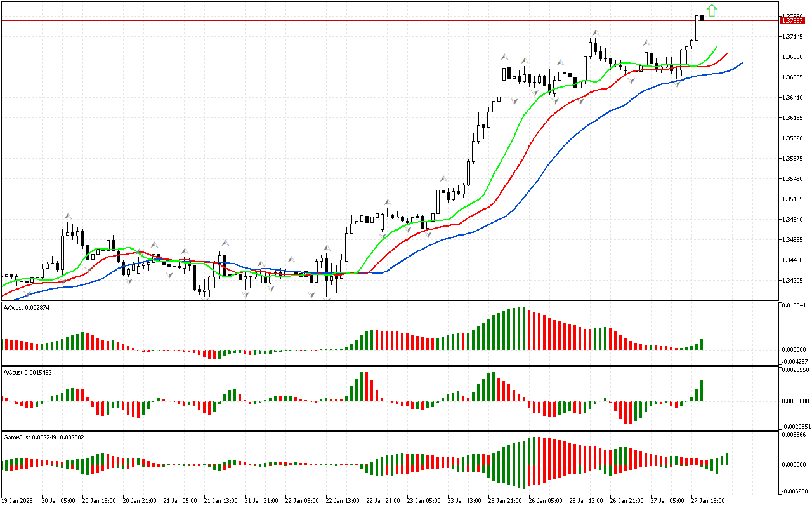This screenshot has height=508, width=812.
Task: Click the 23 Jan 21:00 time label
Action: pyautogui.click(x=505, y=500)
